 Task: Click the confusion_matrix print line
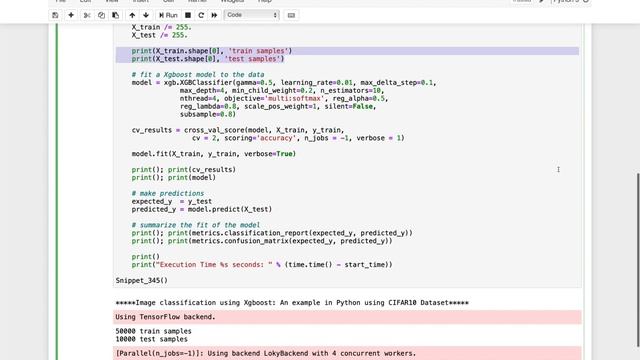click(x=262, y=241)
